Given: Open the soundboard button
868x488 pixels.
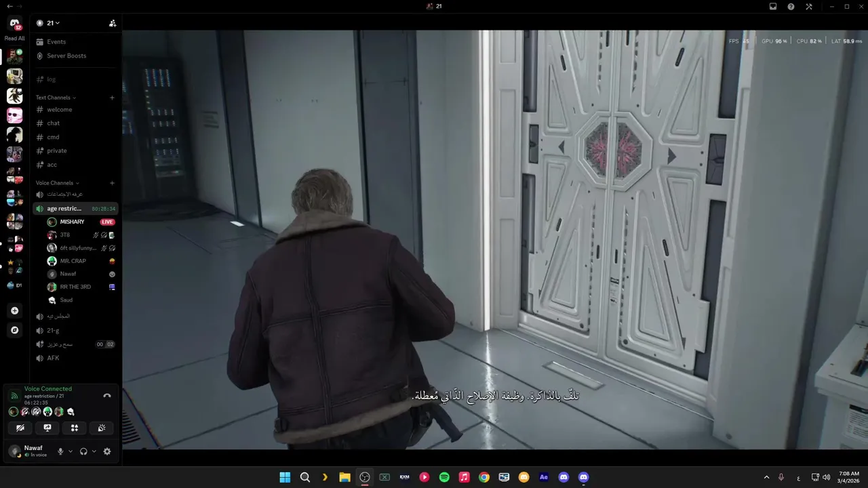Looking at the screenshot, I should coord(102,428).
